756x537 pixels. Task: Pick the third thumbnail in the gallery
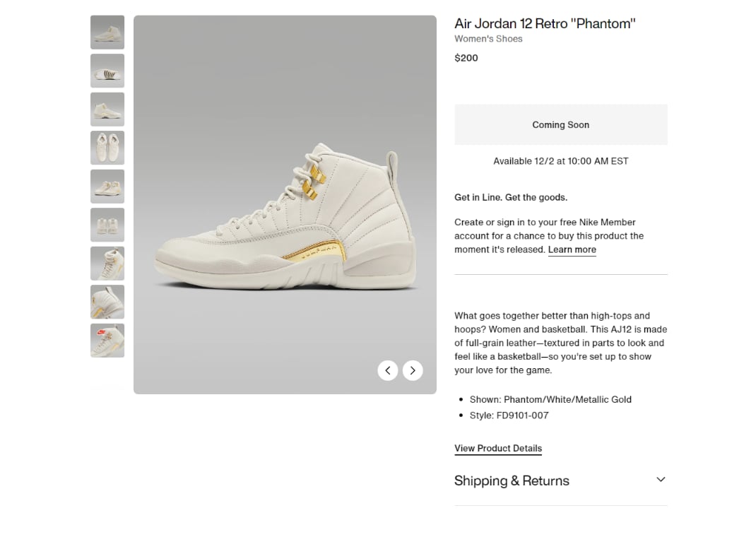[107, 110]
